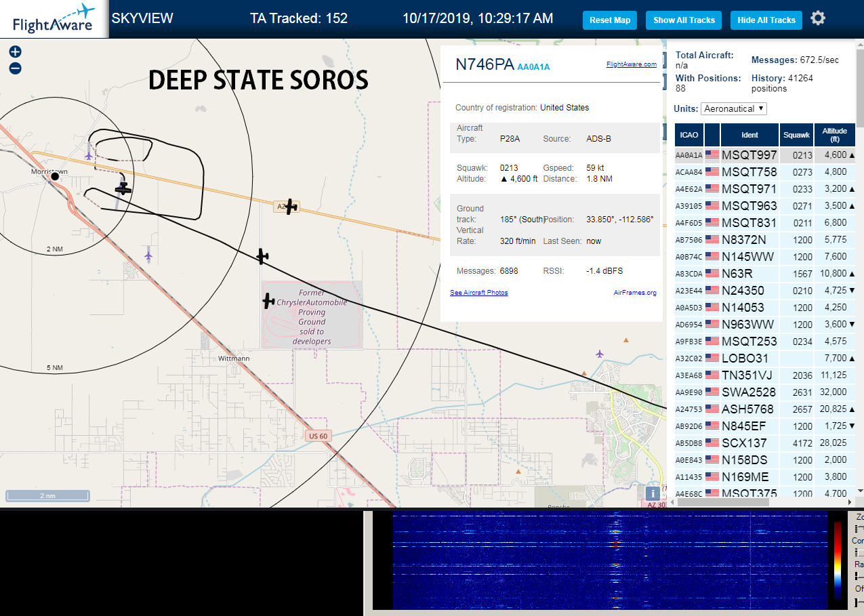
Task: Click Show All Tracks button
Action: click(x=684, y=20)
